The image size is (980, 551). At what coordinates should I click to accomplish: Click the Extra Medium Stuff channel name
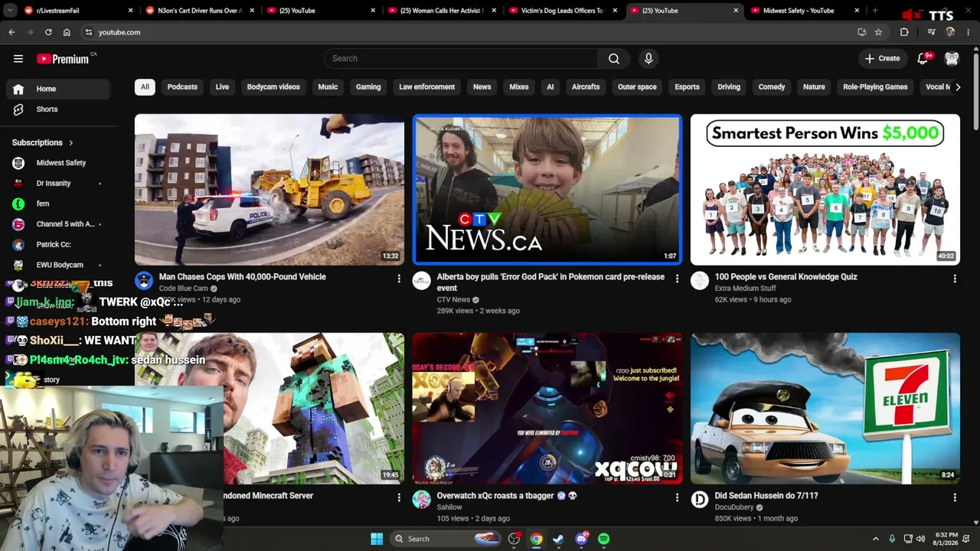pos(745,289)
